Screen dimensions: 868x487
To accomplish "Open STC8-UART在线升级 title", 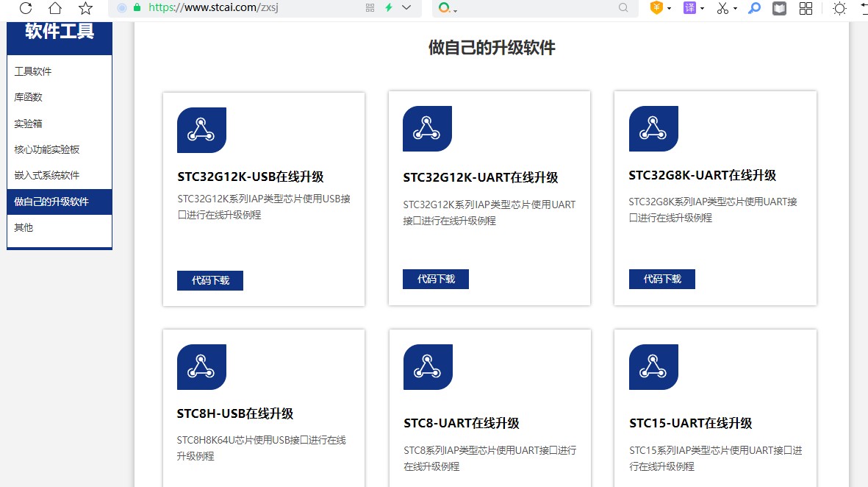I will (461, 423).
